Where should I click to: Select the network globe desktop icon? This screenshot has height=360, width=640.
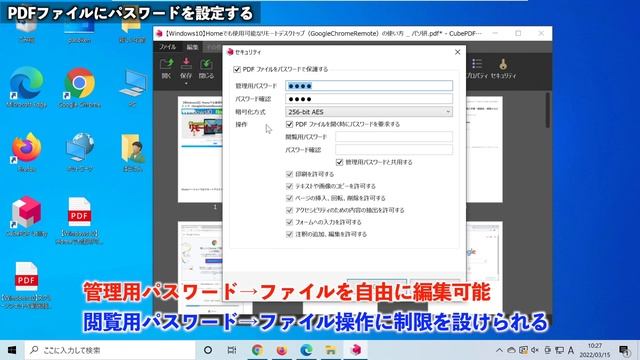pyautogui.click(x=80, y=152)
